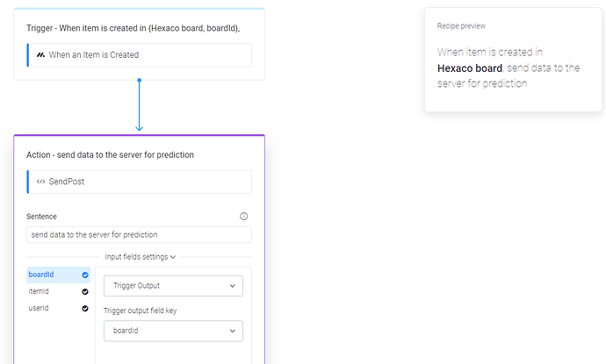Collapse the Input fields settings section
The width and height of the screenshot is (606, 364).
click(141, 257)
